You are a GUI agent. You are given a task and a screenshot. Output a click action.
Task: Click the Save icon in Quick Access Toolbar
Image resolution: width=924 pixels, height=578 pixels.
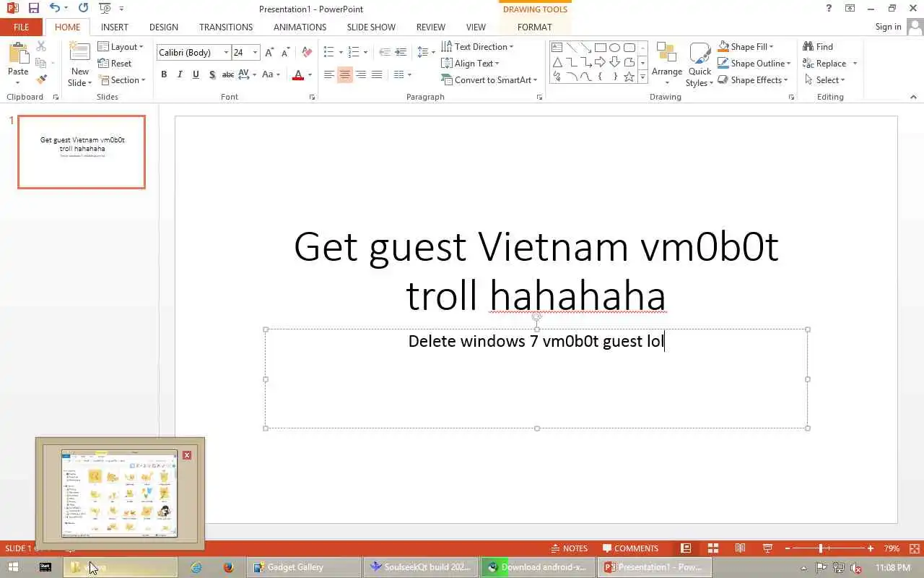coord(33,9)
